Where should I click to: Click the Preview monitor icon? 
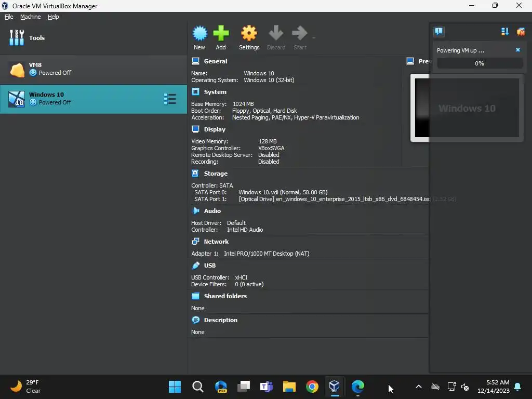(x=410, y=61)
